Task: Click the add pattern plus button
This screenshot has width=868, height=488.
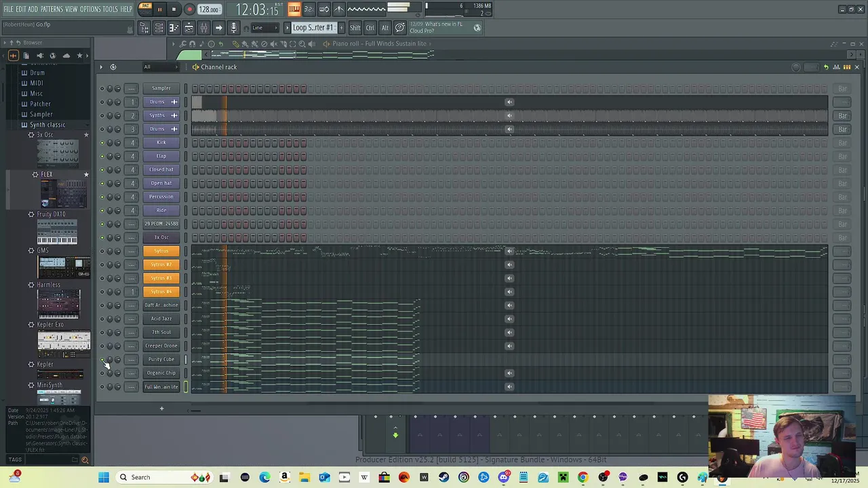Action: 341,28
